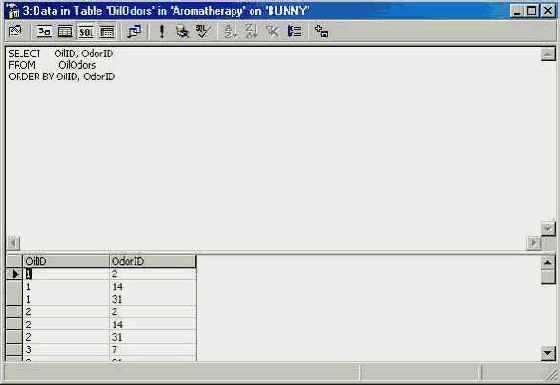
Task: Click SQL pane scroll right arrow
Action: pyautogui.click(x=534, y=243)
